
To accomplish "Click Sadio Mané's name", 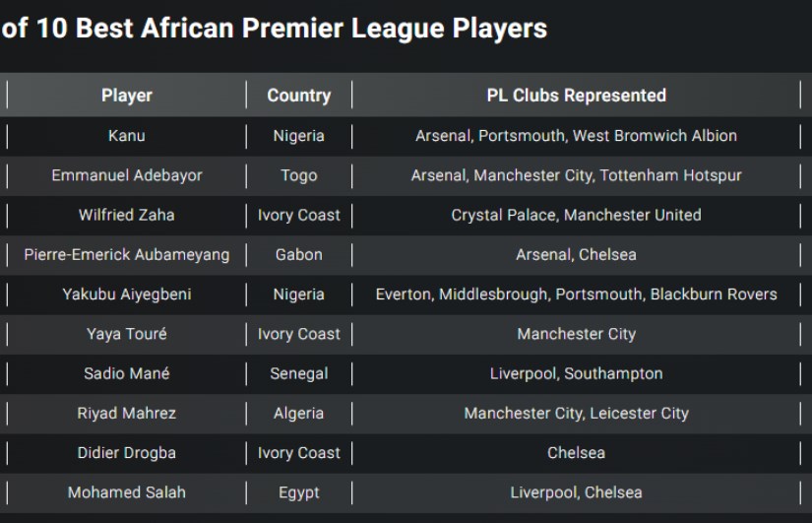I will (127, 373).
